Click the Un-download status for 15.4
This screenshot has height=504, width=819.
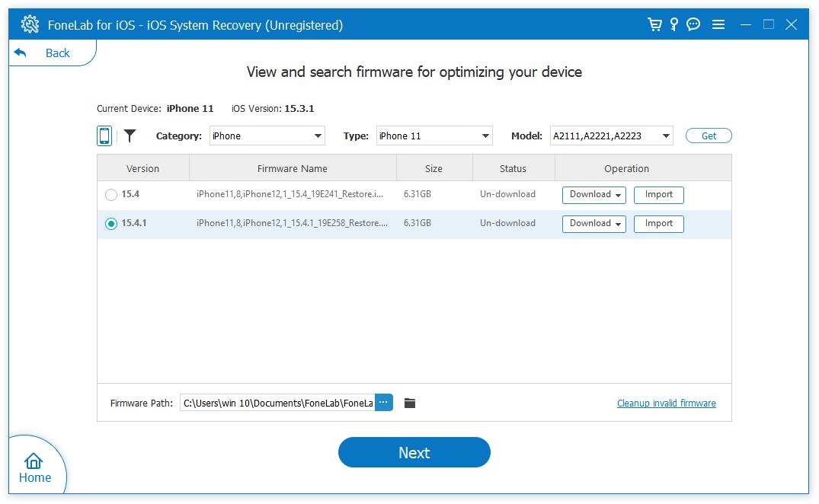[507, 194]
